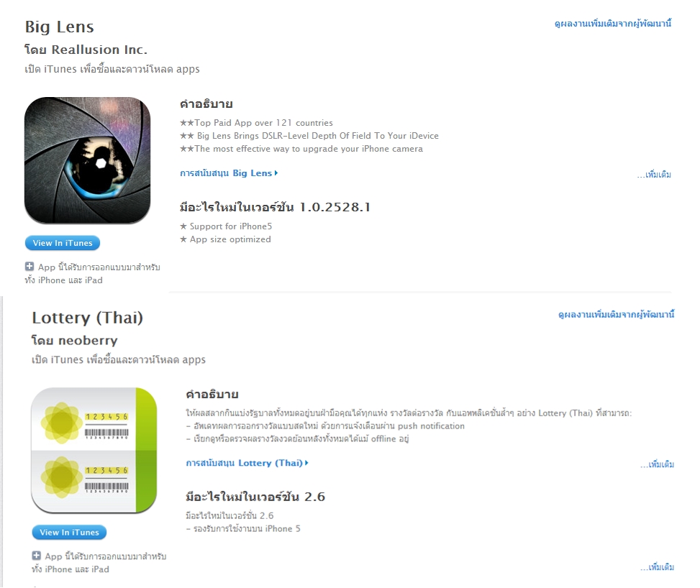
Task: Click the Lottery (Thai) ticket app icon
Action: (x=94, y=450)
